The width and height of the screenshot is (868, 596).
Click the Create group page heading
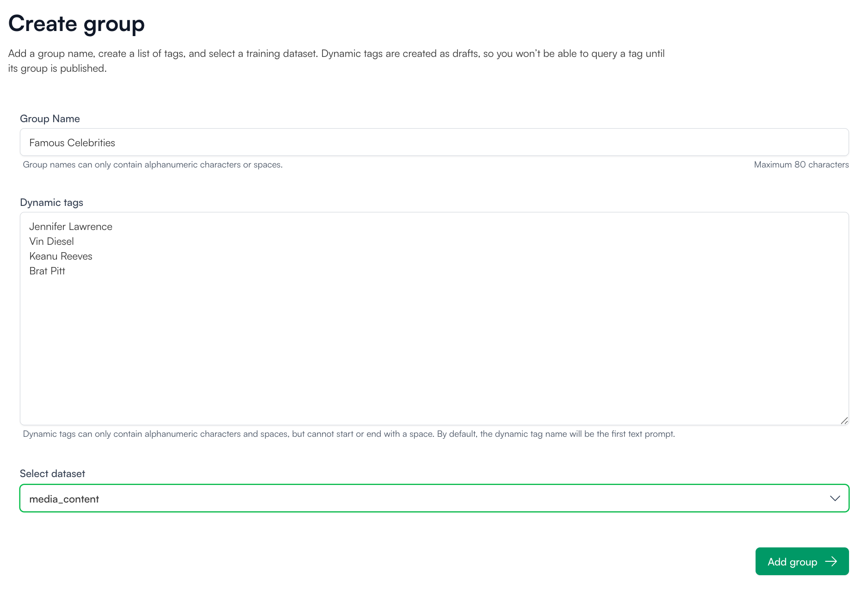[x=77, y=24]
